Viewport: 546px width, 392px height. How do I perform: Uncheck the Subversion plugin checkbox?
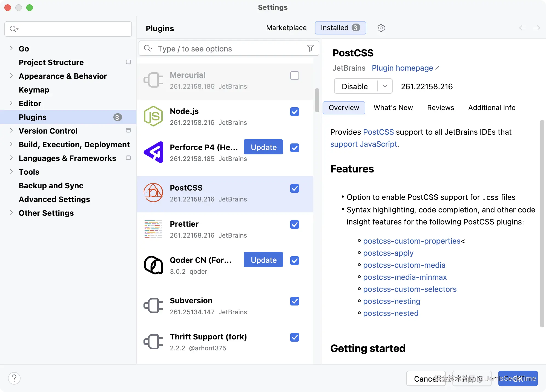tap(295, 301)
